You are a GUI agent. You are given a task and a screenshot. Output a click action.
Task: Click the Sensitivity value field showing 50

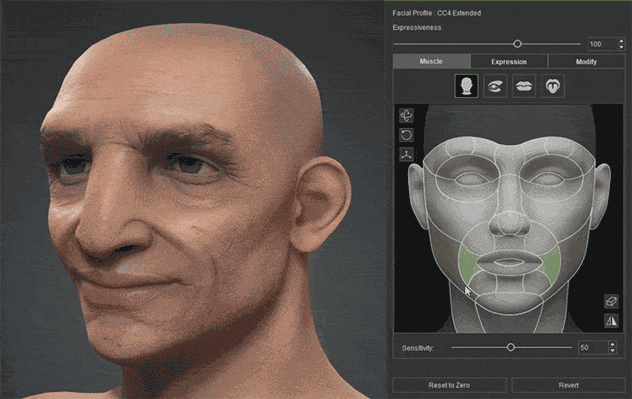(x=593, y=347)
